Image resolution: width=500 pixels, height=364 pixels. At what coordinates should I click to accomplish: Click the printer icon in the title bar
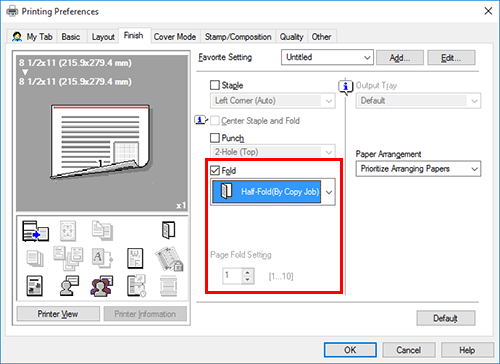click(12, 12)
